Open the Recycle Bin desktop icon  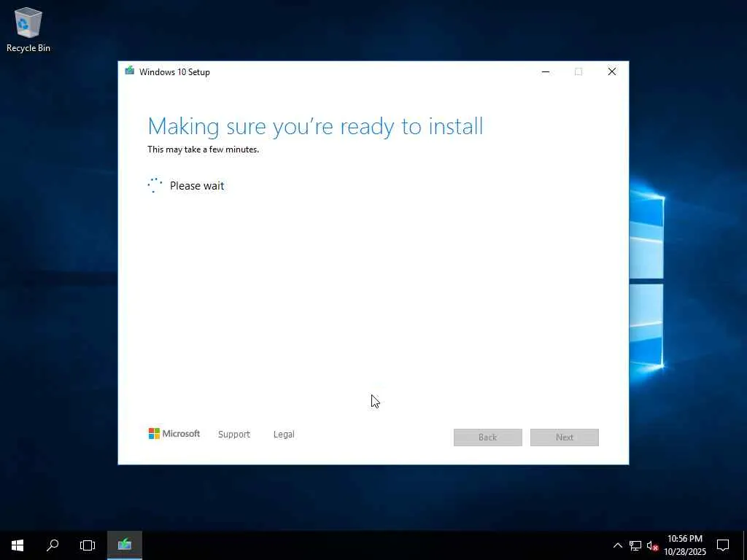pos(28,29)
